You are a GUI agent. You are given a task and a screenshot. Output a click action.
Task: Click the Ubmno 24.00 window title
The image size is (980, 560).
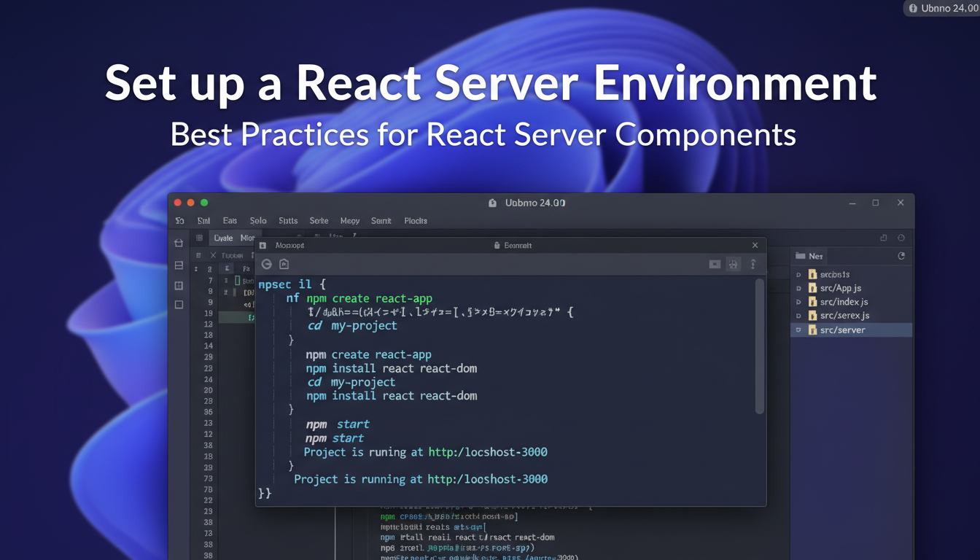click(535, 203)
